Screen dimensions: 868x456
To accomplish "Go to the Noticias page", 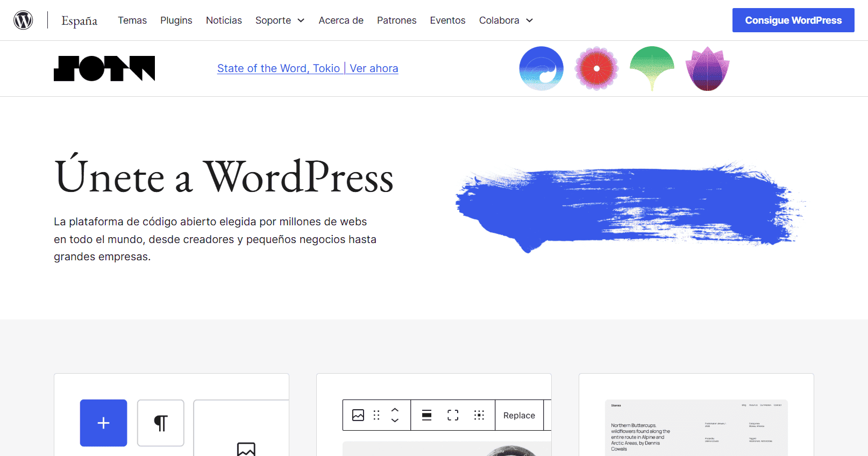I will point(224,20).
